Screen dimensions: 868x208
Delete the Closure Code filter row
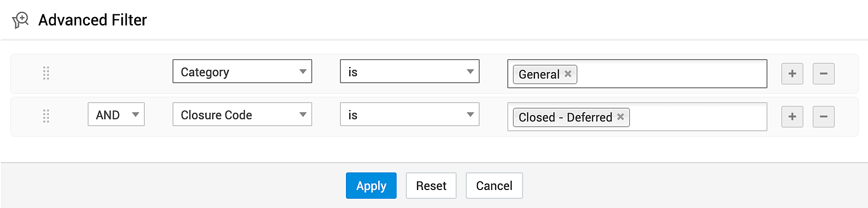pos(823,116)
